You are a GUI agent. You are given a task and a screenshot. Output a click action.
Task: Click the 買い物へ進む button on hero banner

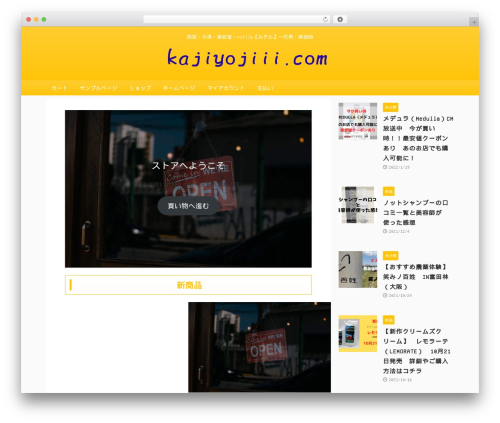[188, 206]
